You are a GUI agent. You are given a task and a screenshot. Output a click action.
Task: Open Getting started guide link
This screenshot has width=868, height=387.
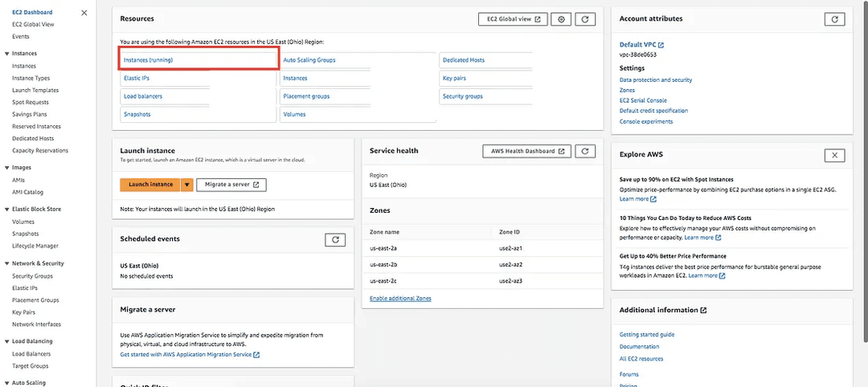[646, 335]
